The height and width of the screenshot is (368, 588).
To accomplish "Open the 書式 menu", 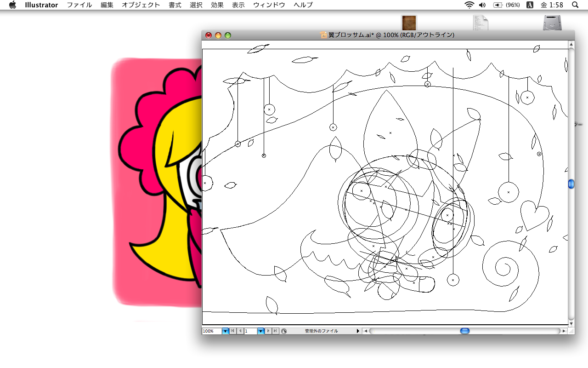I will pyautogui.click(x=175, y=5).
